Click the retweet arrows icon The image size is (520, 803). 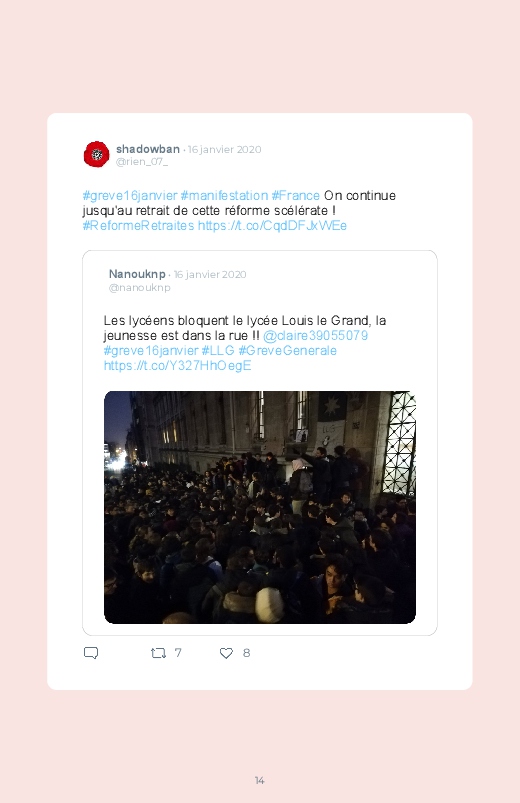[x=158, y=653]
